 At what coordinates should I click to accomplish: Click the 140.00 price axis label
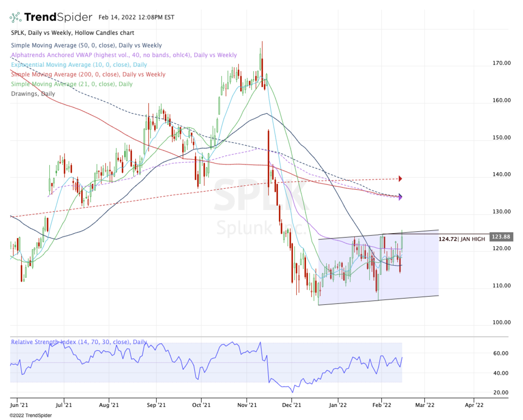502,174
